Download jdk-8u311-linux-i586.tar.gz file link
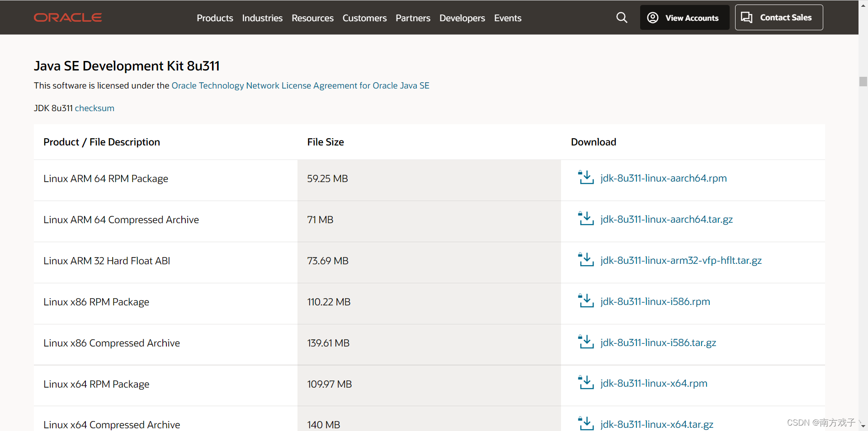 (x=658, y=342)
